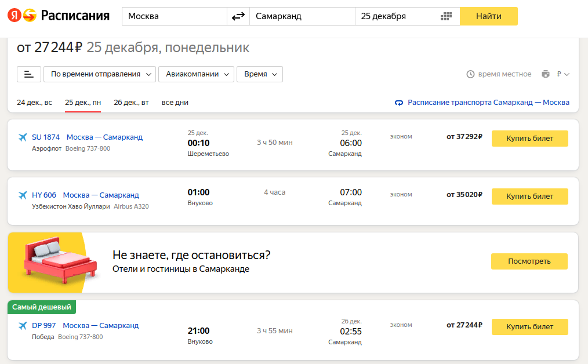588x364 pixels.
Task: Click the airplane icon for flight DP 997
Action: click(x=23, y=326)
